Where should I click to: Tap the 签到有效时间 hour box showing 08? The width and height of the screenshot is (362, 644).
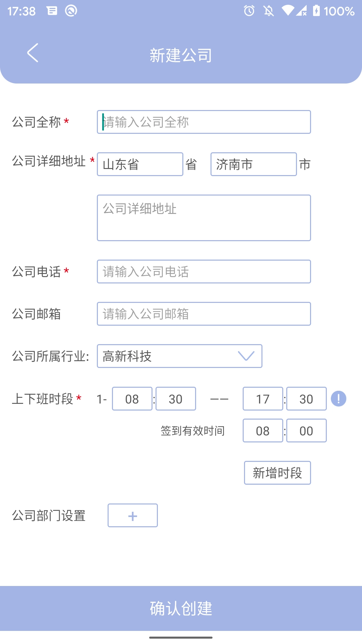coord(263,430)
